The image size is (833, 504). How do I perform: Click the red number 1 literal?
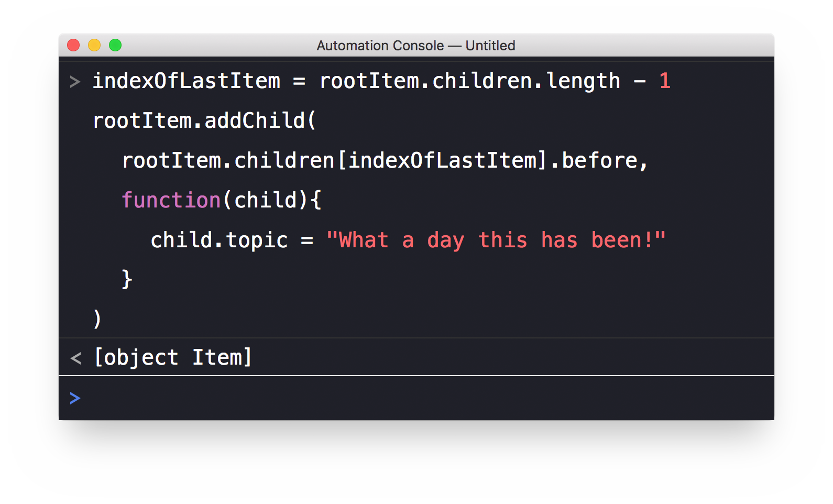pyautogui.click(x=665, y=81)
